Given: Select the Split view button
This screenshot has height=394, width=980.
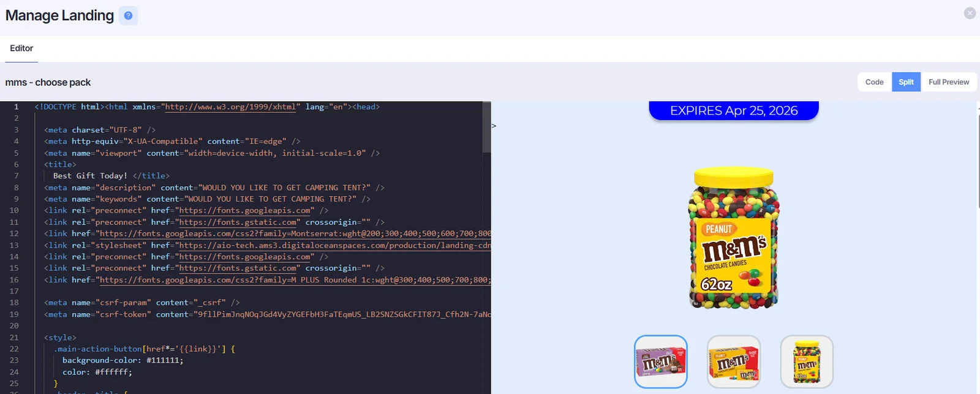Looking at the screenshot, I should (906, 82).
